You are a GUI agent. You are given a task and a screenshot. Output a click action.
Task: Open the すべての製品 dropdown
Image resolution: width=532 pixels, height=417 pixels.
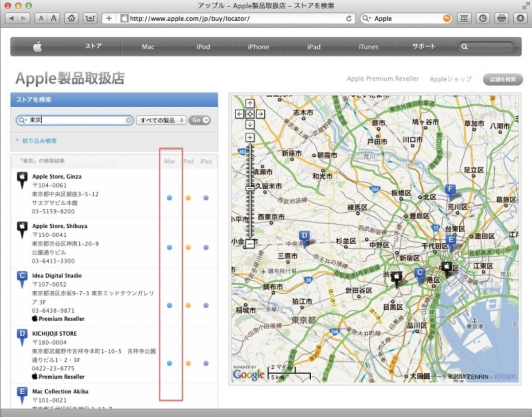point(161,120)
